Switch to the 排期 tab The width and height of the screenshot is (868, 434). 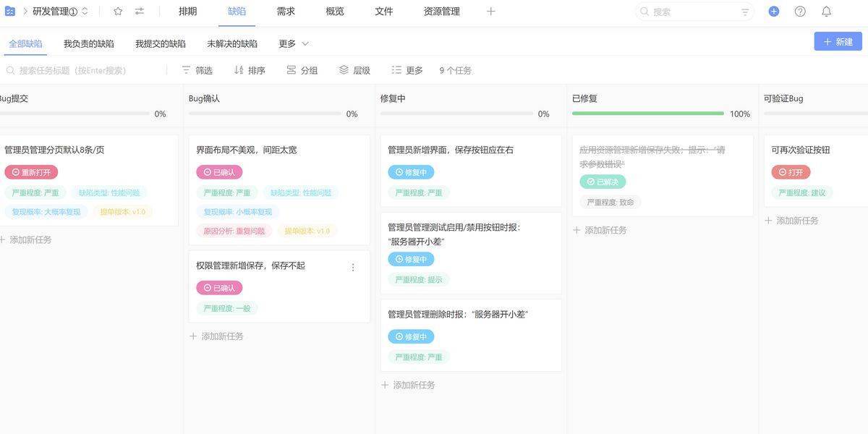187,12
